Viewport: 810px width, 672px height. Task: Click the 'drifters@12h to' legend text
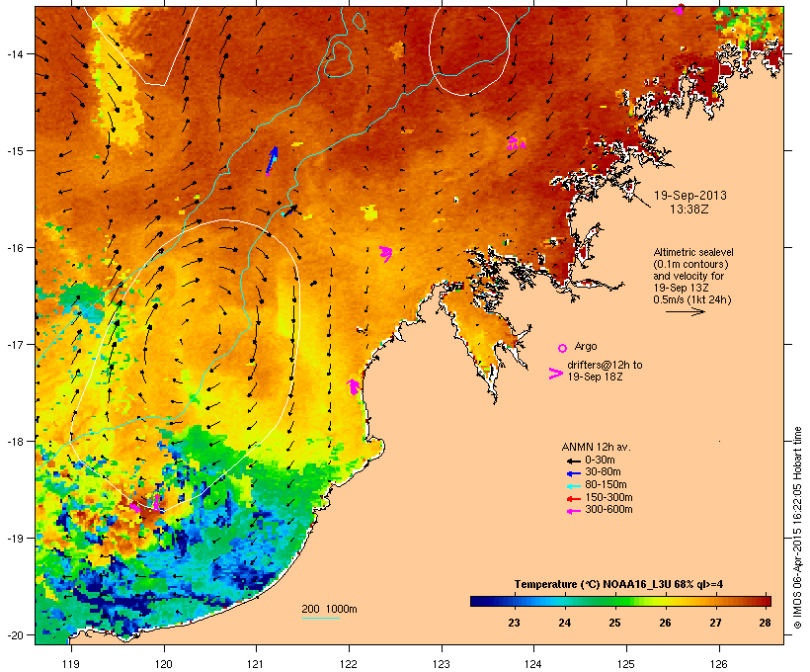click(605, 365)
